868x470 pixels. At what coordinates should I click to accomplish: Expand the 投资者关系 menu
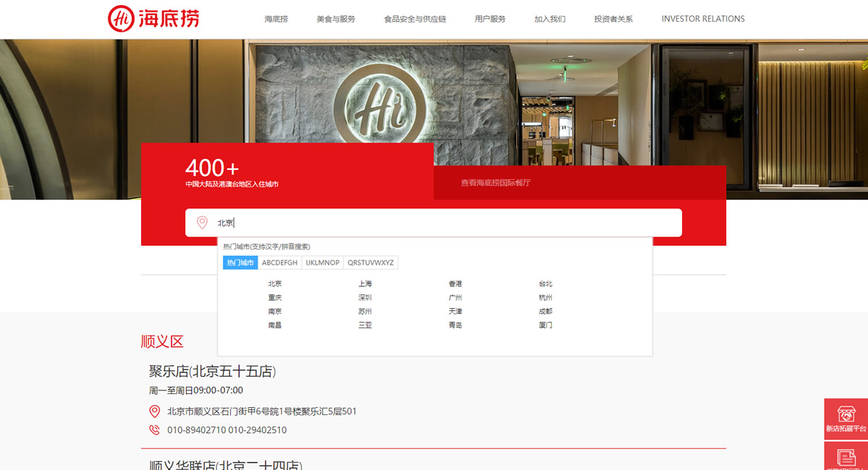pos(613,19)
